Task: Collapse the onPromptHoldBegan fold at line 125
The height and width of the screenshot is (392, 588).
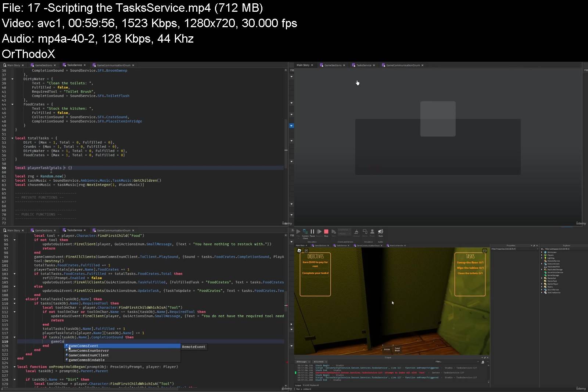Action: pyautogui.click(x=15, y=367)
